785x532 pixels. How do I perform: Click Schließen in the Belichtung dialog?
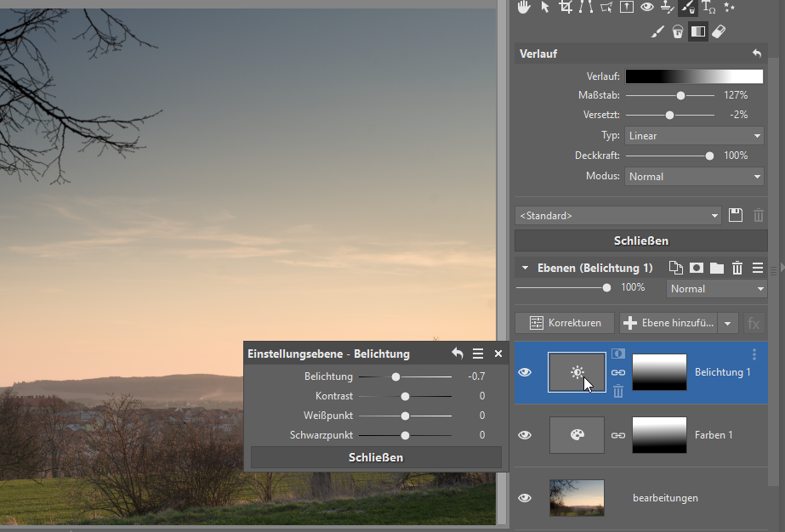click(375, 457)
